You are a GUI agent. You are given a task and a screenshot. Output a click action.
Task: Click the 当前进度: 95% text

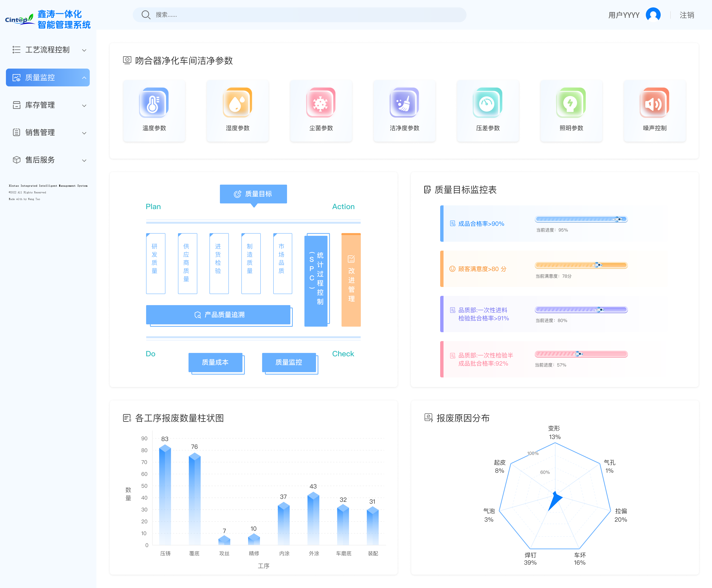(552, 230)
